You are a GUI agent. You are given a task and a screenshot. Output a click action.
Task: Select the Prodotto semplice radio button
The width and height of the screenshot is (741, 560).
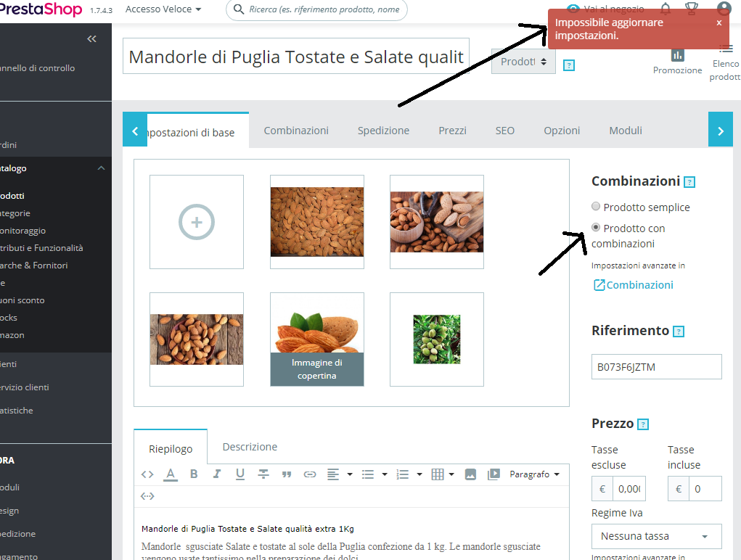point(596,206)
